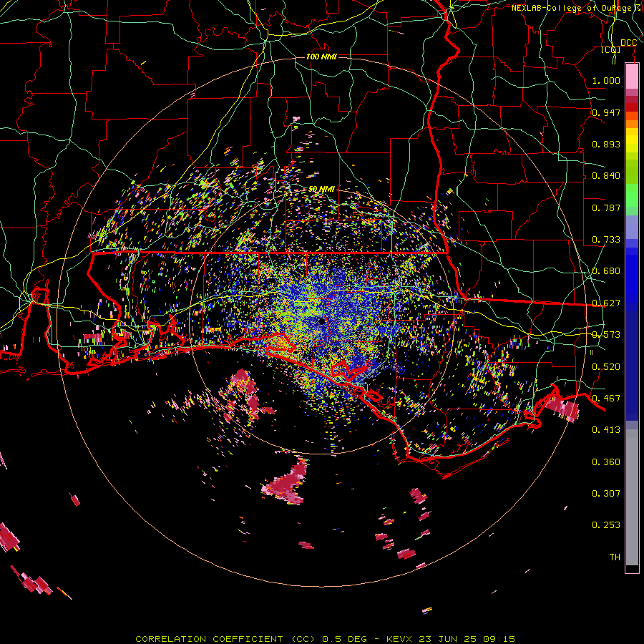
Task: Click the light pink top segment of the color bar
Action: pos(632,76)
